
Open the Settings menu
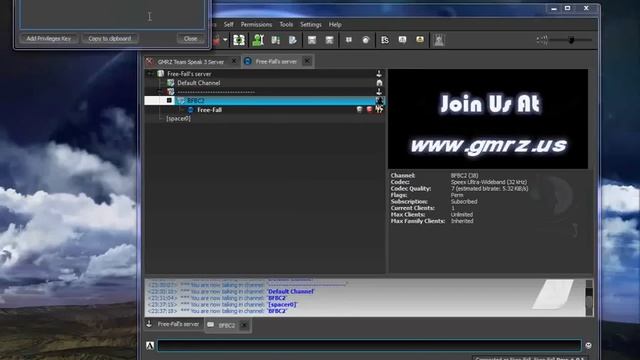pos(311,24)
